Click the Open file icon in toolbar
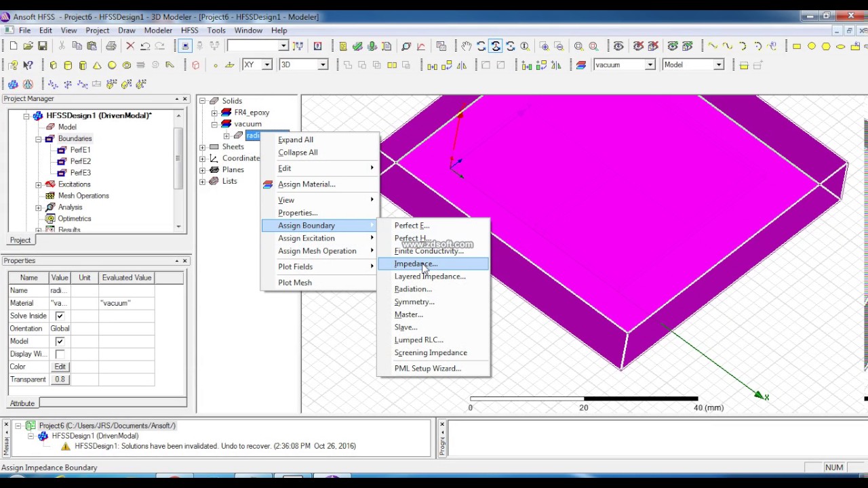The width and height of the screenshot is (868, 488). coord(28,46)
